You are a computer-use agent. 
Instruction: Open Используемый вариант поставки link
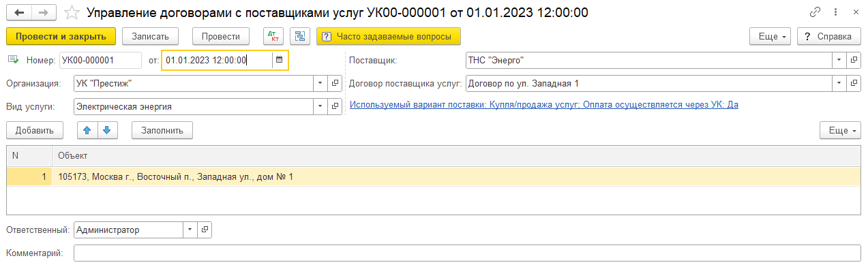(543, 104)
